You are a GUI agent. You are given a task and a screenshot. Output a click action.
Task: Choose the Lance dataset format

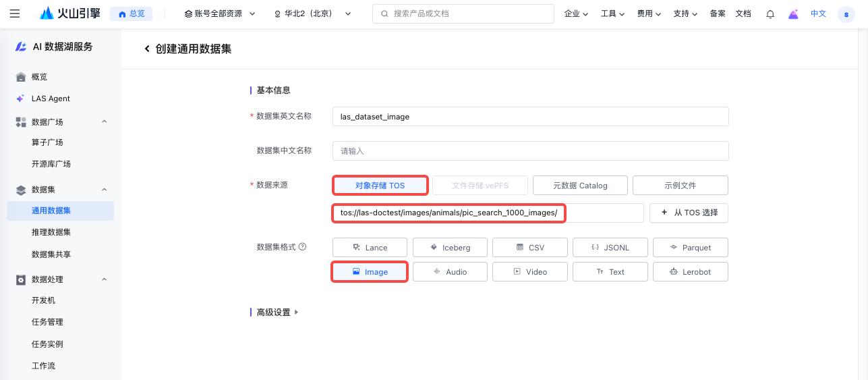370,247
